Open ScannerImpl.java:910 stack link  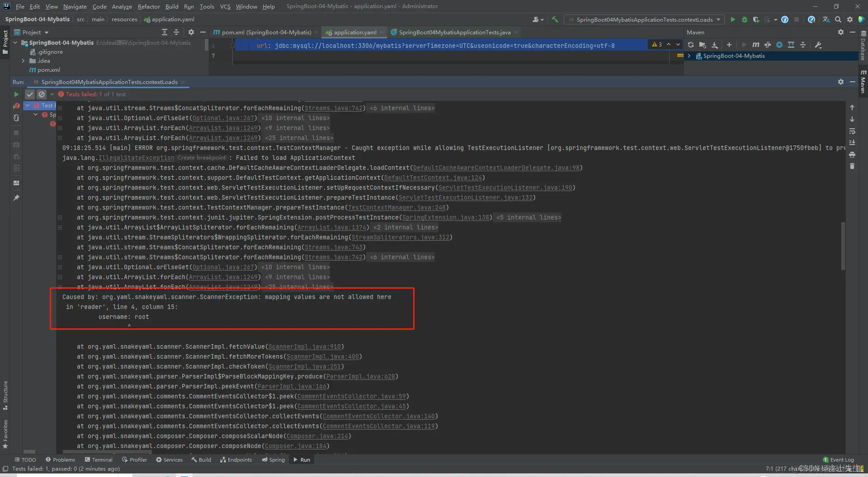305,346
